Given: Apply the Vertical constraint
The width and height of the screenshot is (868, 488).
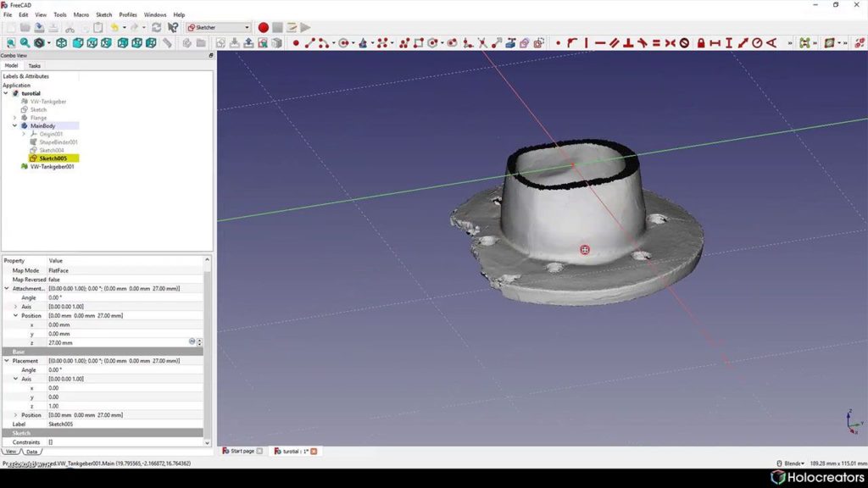Looking at the screenshot, I should click(587, 43).
